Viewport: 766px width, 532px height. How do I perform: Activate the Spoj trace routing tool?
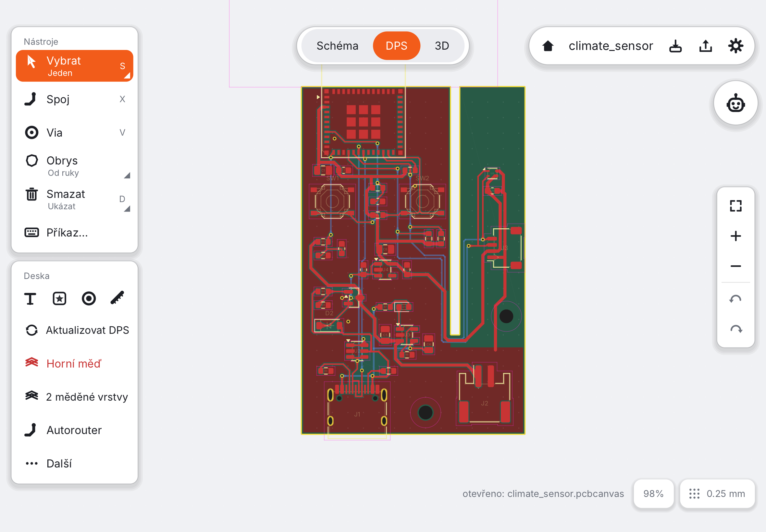click(74, 99)
